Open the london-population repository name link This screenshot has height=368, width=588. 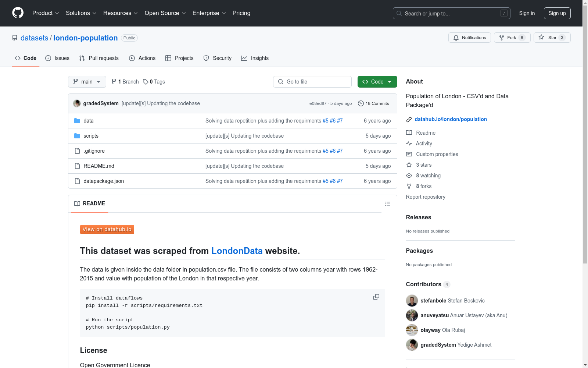point(86,38)
